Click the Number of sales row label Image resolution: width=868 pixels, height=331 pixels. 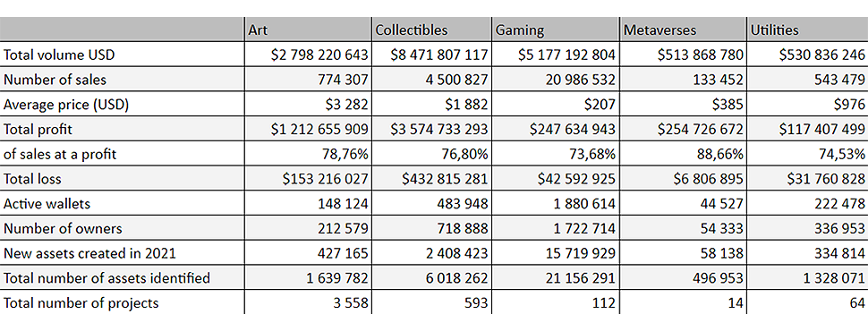[x=55, y=80]
